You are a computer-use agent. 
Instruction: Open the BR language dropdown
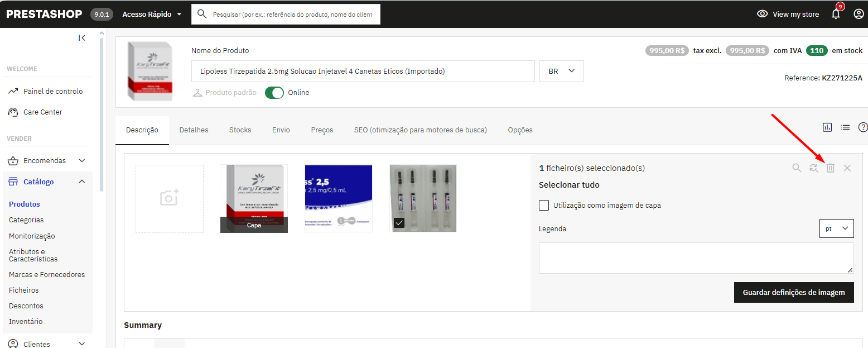tap(561, 71)
